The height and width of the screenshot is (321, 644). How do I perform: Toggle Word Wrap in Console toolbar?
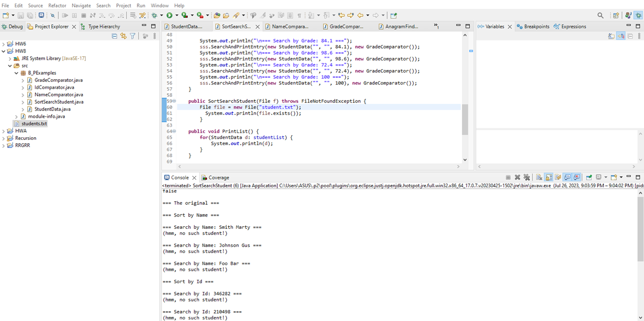coord(558,178)
